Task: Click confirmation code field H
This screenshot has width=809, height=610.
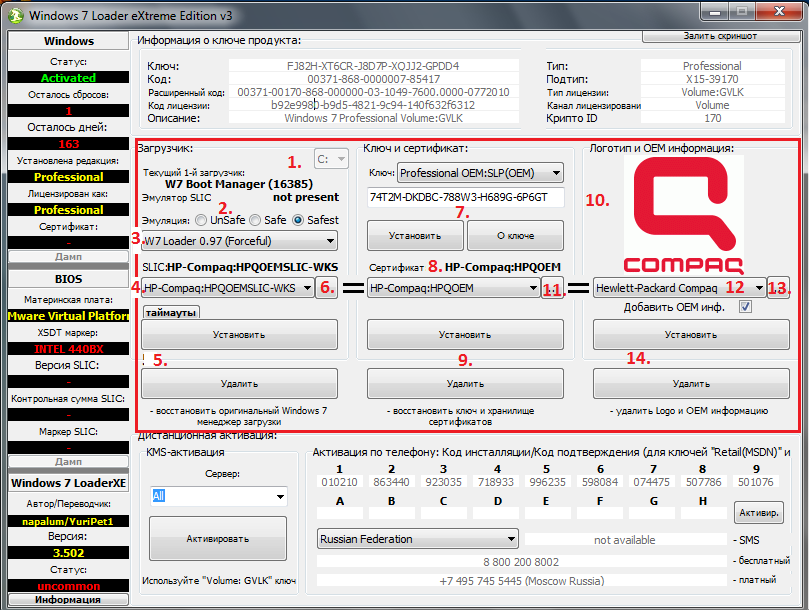Action: (x=704, y=513)
